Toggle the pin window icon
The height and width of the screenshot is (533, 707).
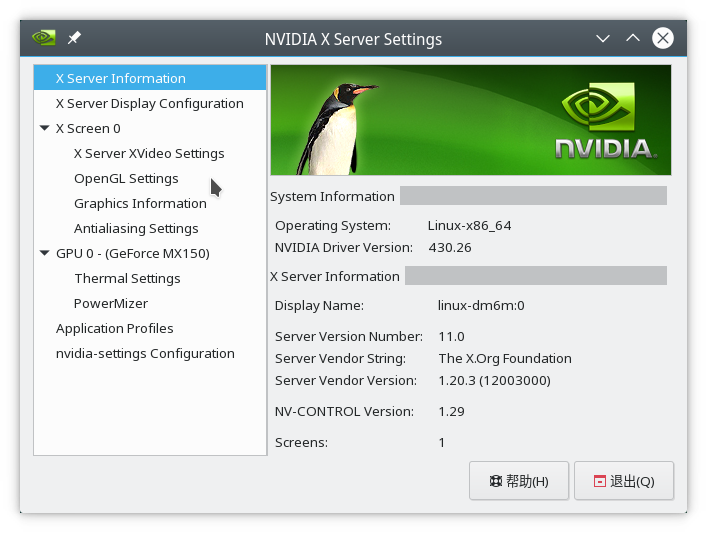tap(74, 38)
